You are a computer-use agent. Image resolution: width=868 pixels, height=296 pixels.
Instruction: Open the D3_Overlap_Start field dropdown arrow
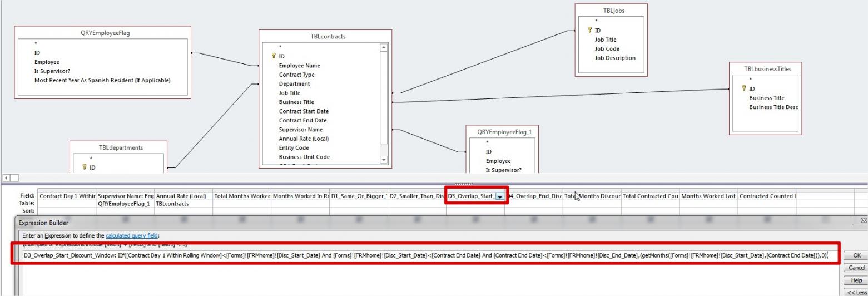tap(499, 196)
